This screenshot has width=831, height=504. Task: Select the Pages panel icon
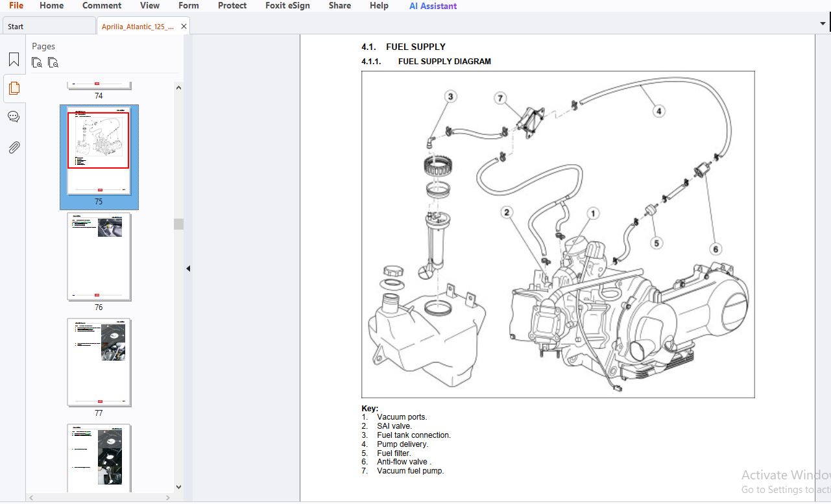[14, 88]
